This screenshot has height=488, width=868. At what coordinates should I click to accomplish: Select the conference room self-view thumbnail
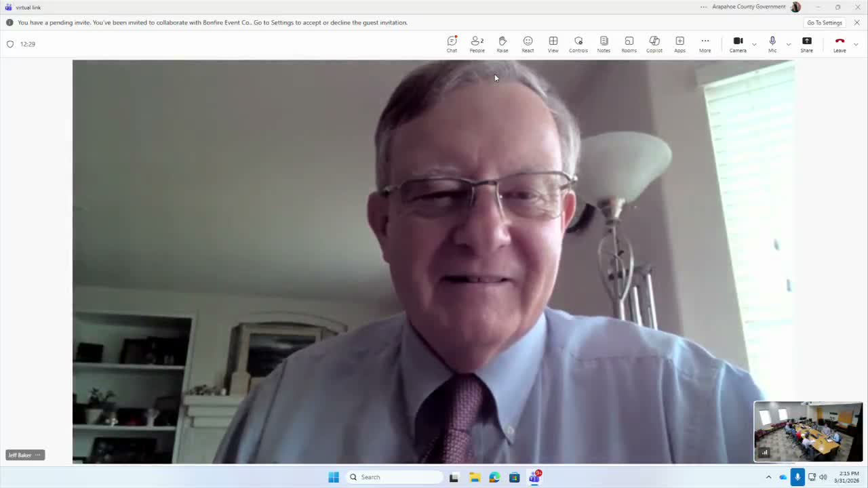click(808, 432)
